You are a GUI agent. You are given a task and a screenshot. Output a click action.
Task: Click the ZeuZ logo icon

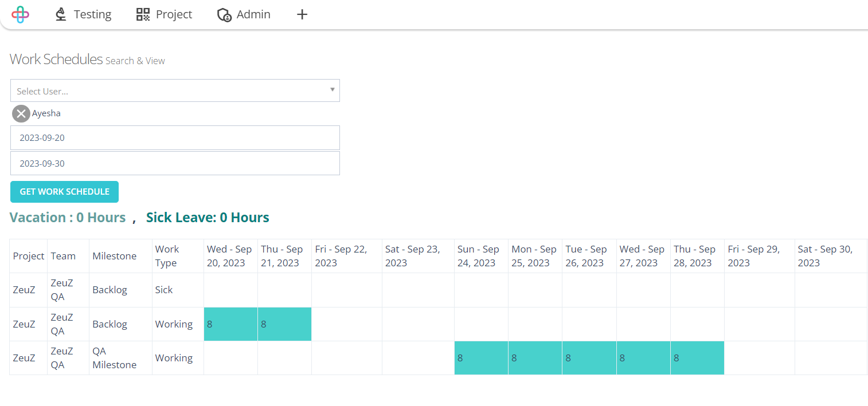click(x=20, y=14)
